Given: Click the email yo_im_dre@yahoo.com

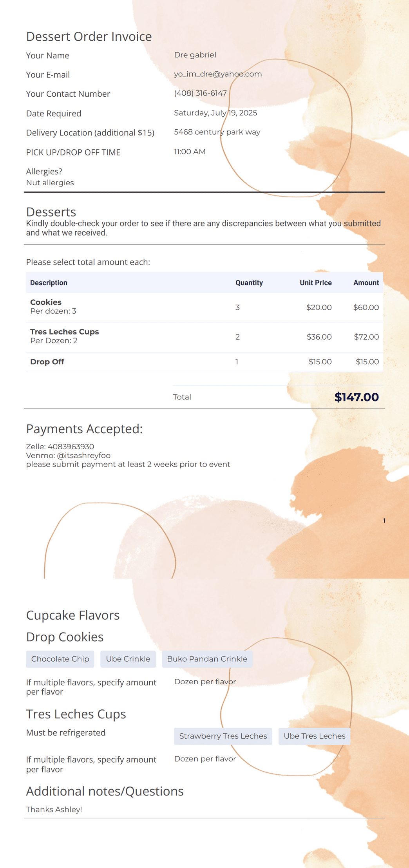Looking at the screenshot, I should click(x=218, y=74).
